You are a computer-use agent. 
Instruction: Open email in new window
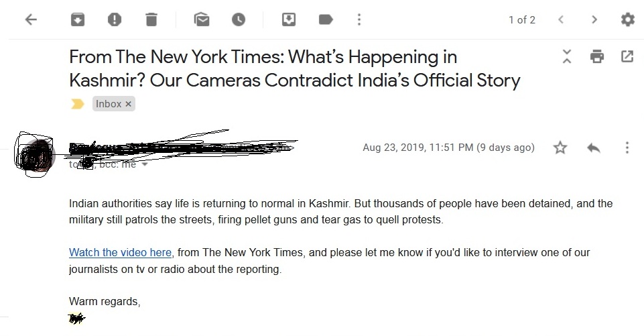coord(627,56)
